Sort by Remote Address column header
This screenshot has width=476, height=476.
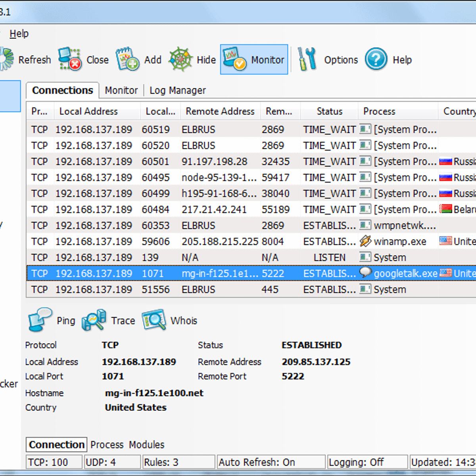220,111
